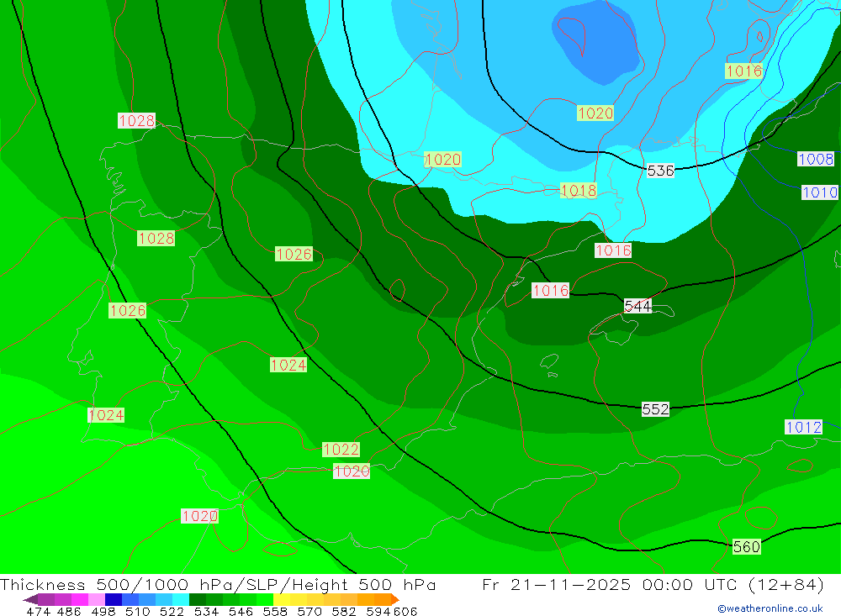Click the legend value 486
The image size is (841, 616).
tap(69, 611)
